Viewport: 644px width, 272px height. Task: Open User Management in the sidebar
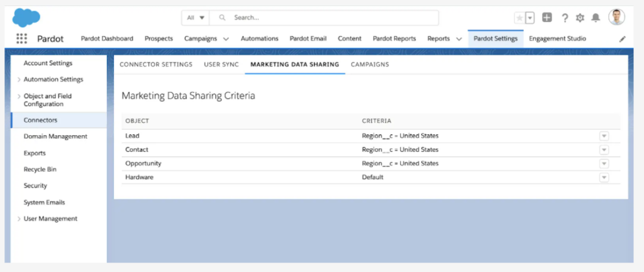(50, 219)
